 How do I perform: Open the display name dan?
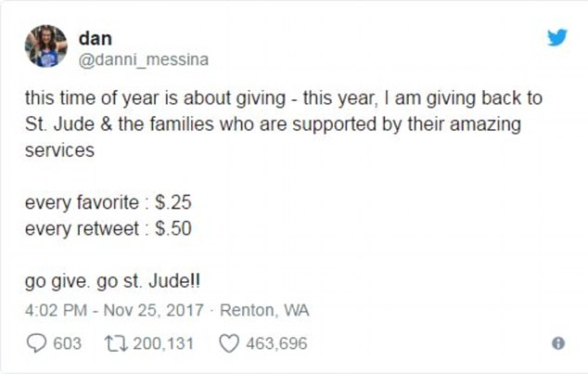pos(96,38)
